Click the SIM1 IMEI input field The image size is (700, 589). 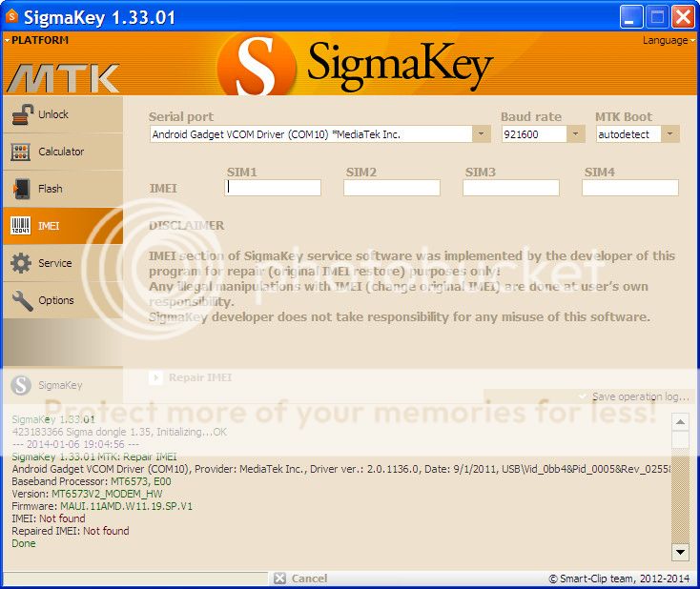273,188
